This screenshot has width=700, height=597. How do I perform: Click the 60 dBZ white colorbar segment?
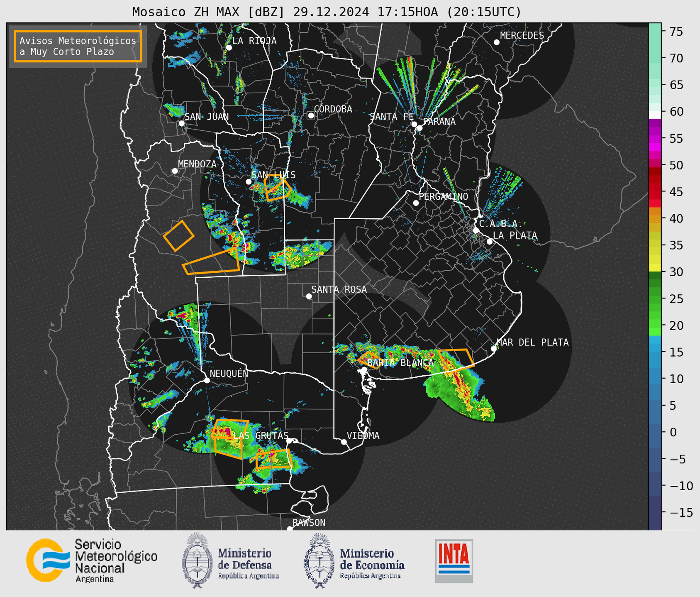(655, 115)
